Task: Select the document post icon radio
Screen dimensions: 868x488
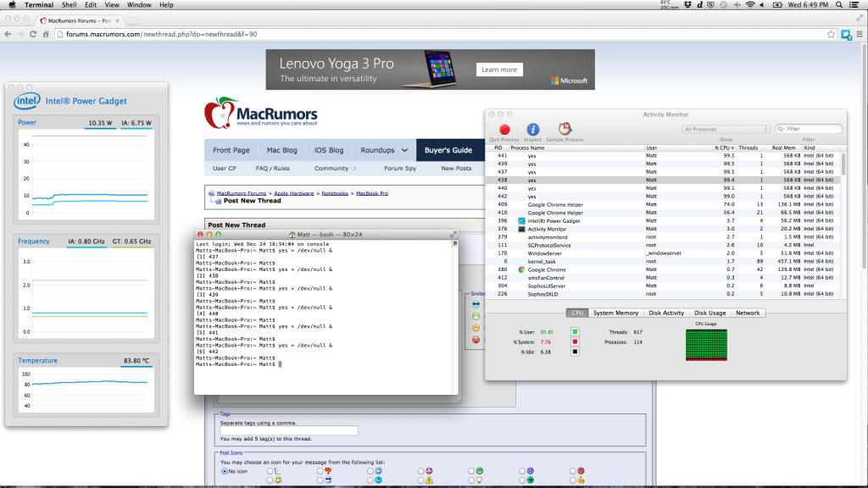Action: (270, 471)
